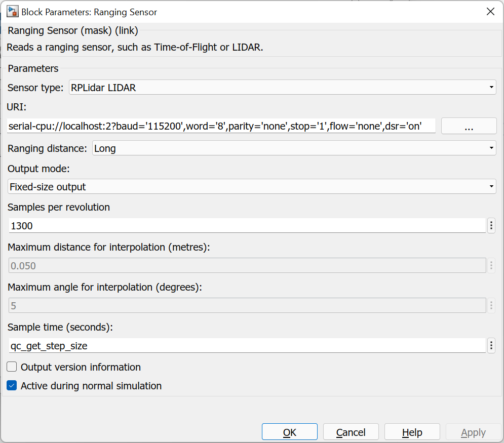Click the Maximum angle for interpolation field
This screenshot has width=504, height=443.
point(247,306)
